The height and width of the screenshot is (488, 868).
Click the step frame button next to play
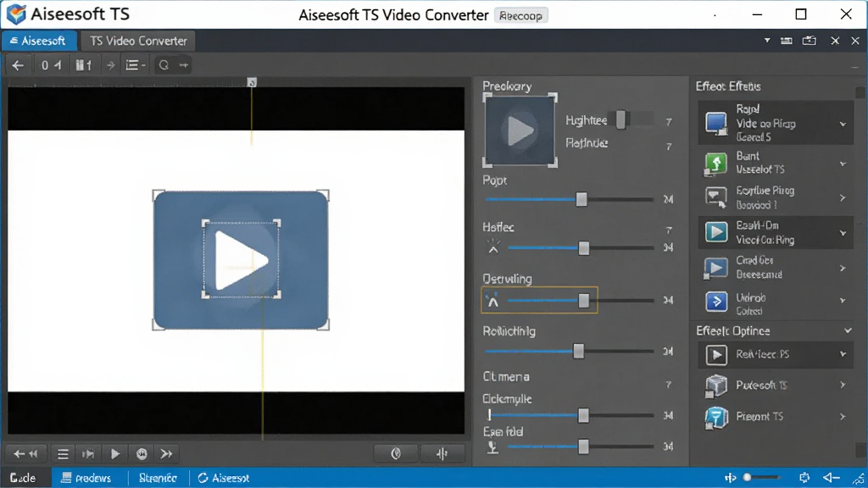tap(88, 454)
